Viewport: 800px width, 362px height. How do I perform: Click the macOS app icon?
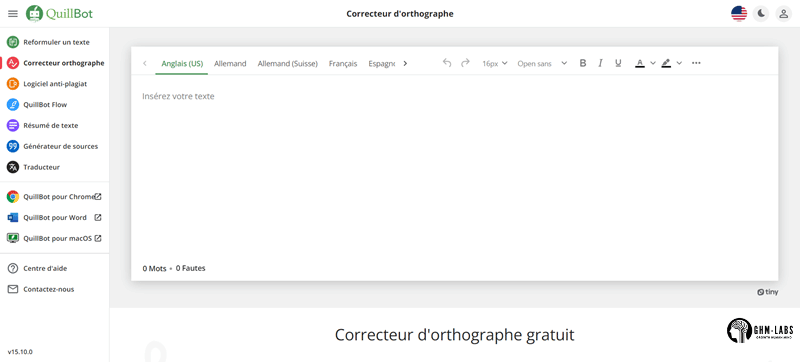[13, 238]
